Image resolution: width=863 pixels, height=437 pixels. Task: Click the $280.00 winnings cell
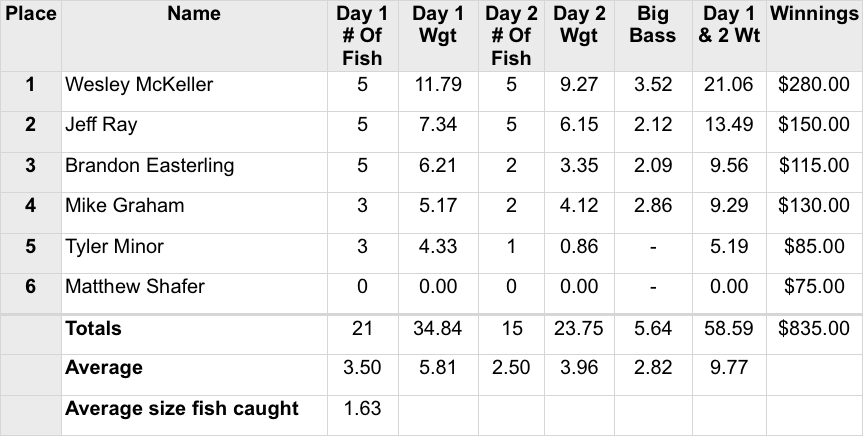(x=813, y=85)
